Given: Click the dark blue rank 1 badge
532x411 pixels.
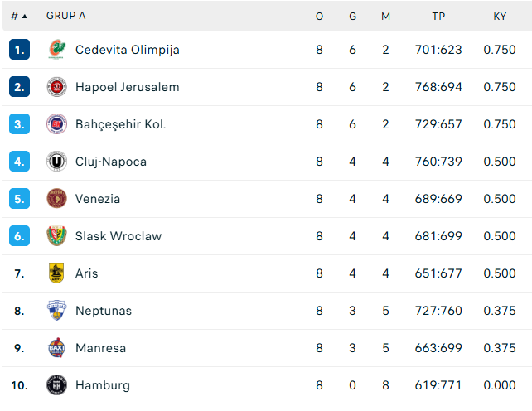Looking at the screenshot, I should (19, 50).
